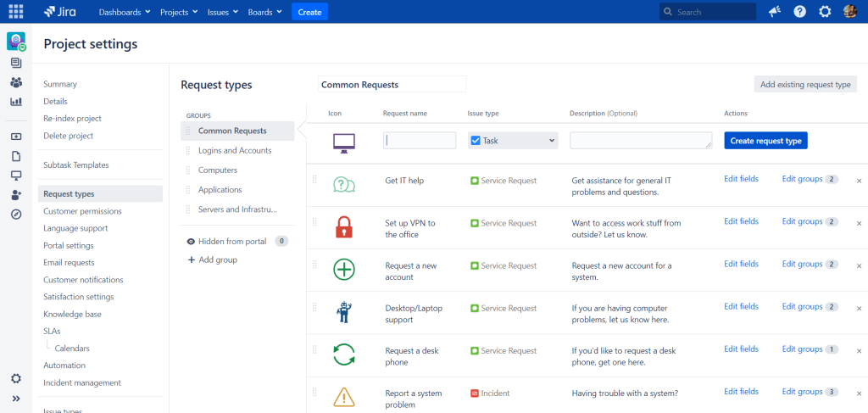Viewport: 868px width, 413px height.
Task: Click the notifications megaphone icon
Action: [774, 12]
